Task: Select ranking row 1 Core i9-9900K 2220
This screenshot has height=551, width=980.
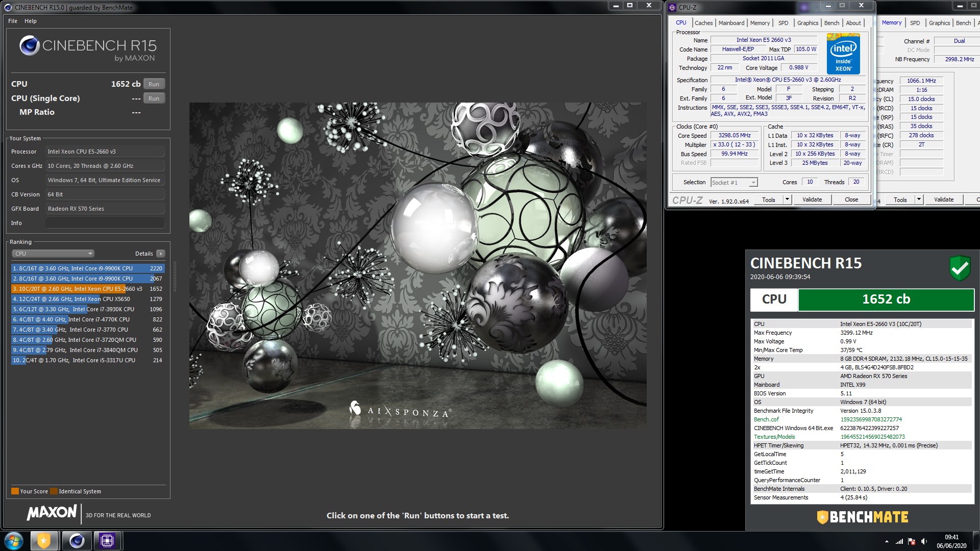Action: click(x=87, y=268)
